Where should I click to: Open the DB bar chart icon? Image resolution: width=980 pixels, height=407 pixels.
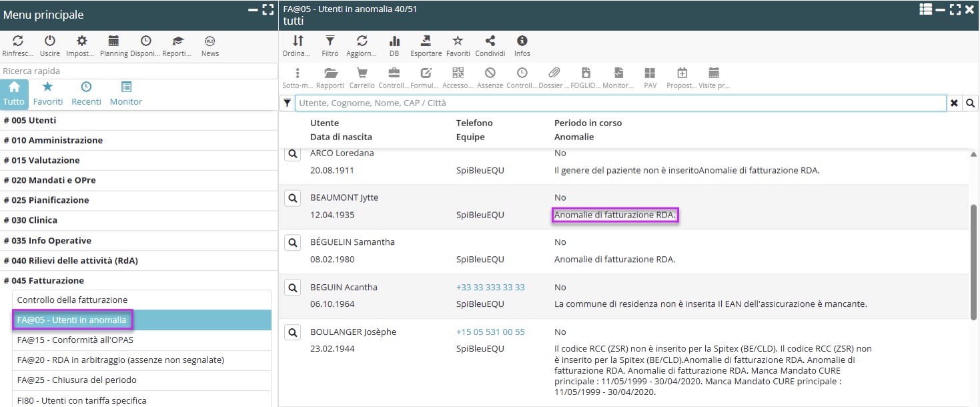point(394,41)
